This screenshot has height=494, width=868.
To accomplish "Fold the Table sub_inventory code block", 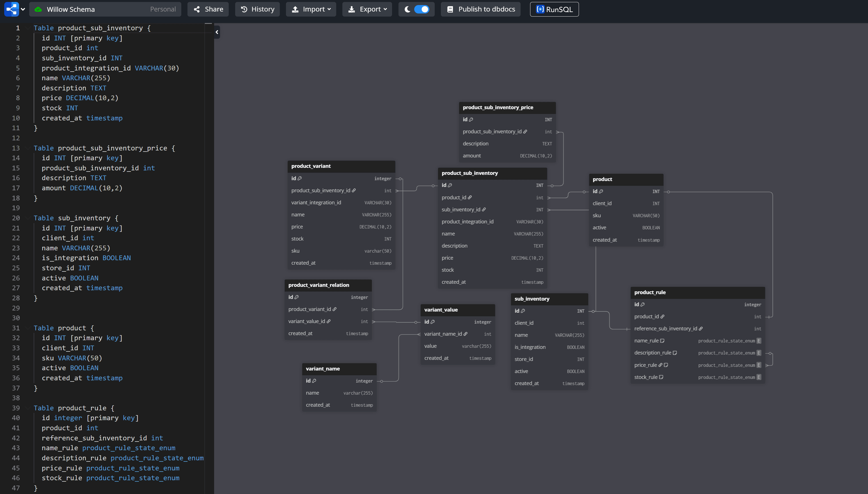I will (28, 218).
